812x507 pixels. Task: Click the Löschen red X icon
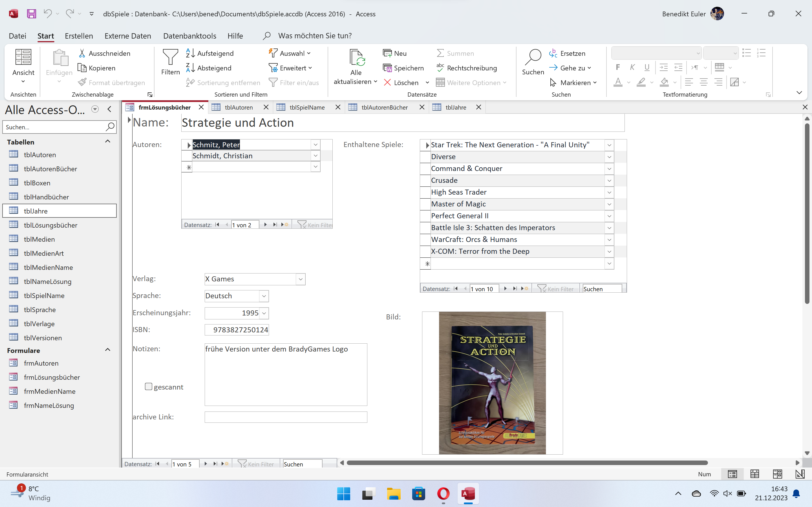pyautogui.click(x=387, y=83)
